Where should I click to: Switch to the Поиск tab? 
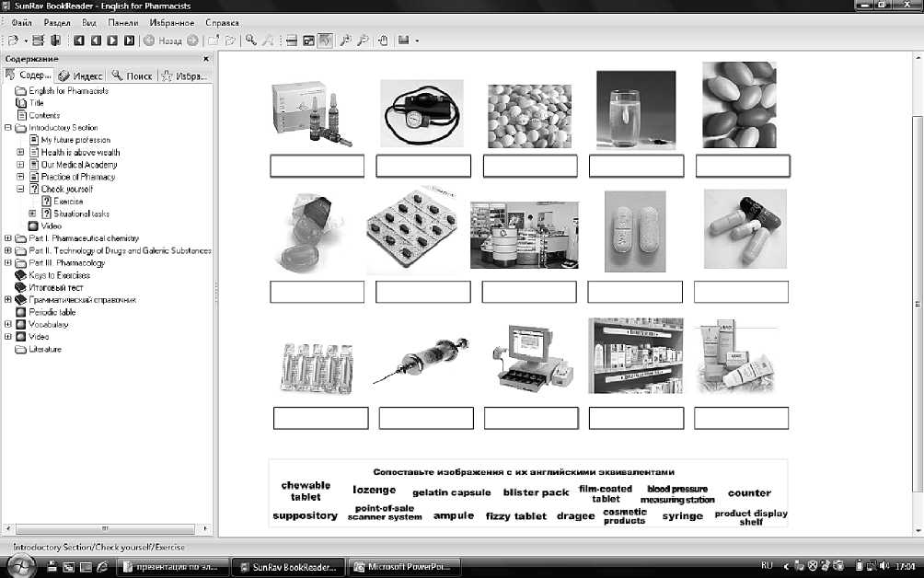tap(132, 75)
